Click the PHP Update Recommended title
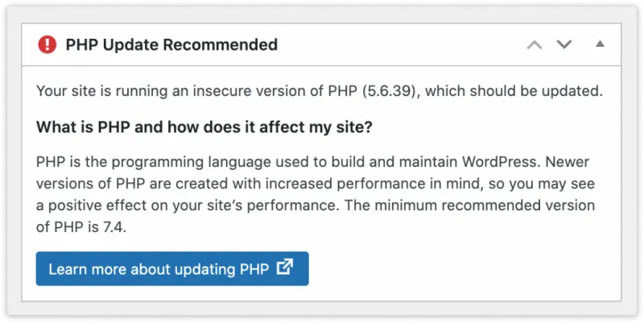Viewport: 644px width, 323px height. point(171,44)
